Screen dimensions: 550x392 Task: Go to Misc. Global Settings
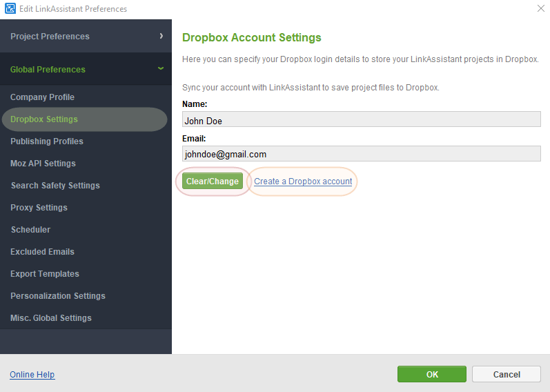[x=51, y=318]
